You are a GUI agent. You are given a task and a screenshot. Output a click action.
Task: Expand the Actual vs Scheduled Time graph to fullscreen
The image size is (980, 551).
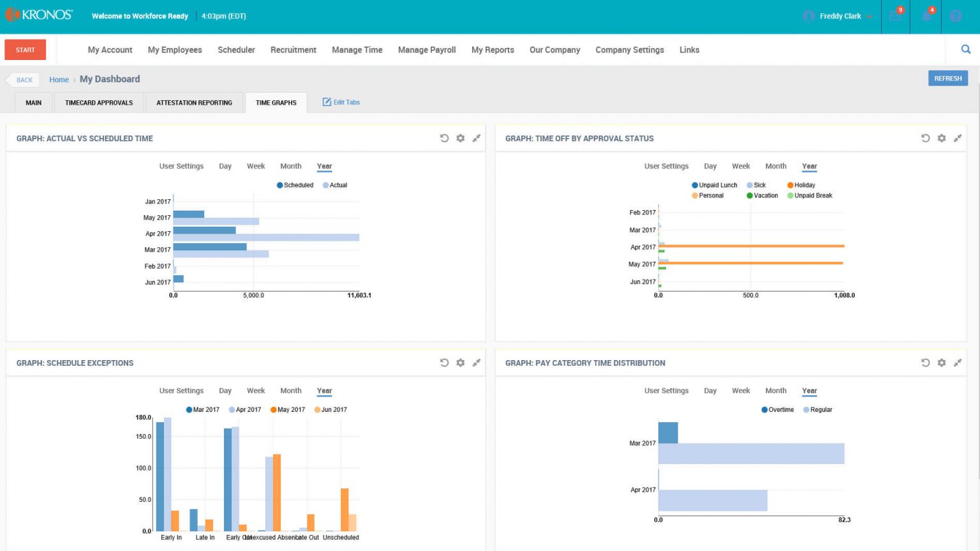pyautogui.click(x=476, y=138)
